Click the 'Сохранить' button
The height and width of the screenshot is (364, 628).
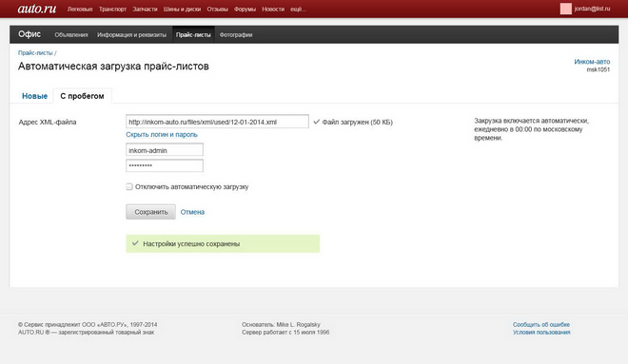point(150,212)
